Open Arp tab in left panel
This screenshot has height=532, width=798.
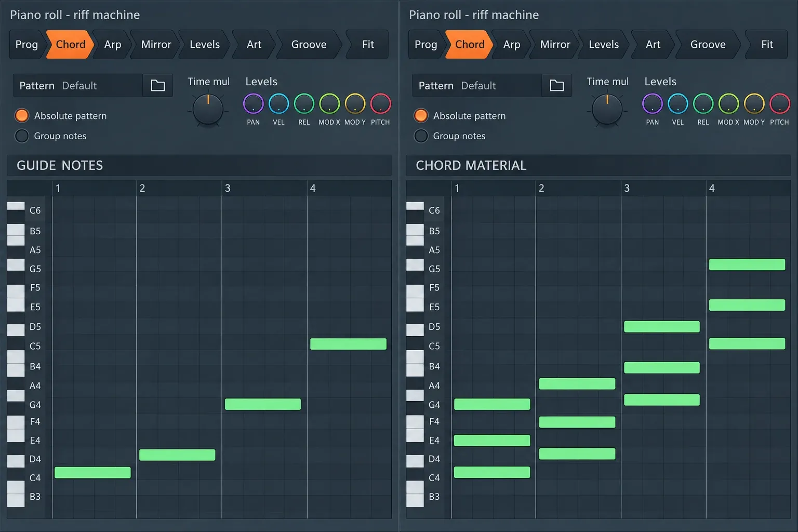point(112,45)
